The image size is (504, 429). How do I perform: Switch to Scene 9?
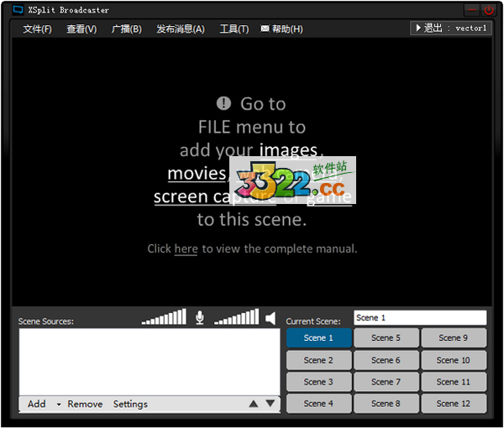454,338
